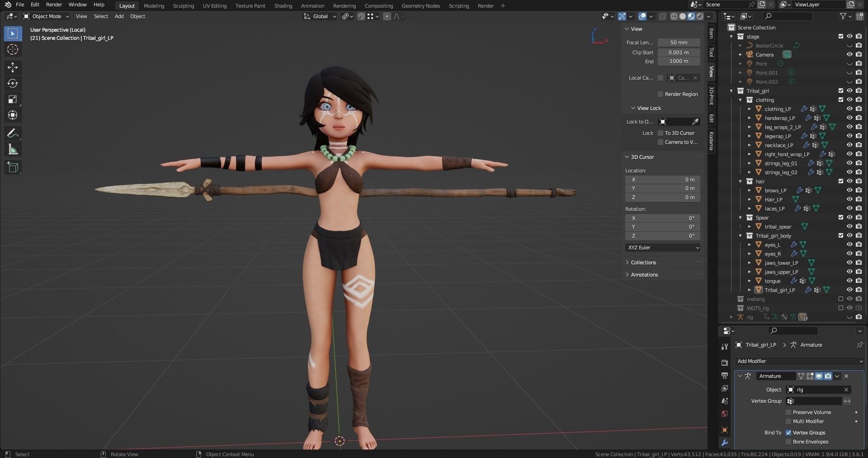Screen dimensions: 868x458
Task: Select jaws_lower_LP in the outliner
Action: point(781,263)
